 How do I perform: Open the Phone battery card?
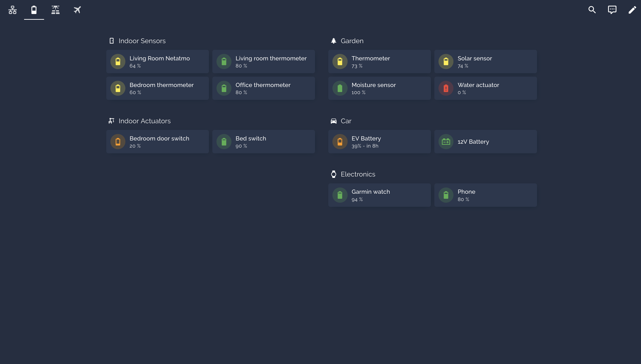(x=485, y=195)
